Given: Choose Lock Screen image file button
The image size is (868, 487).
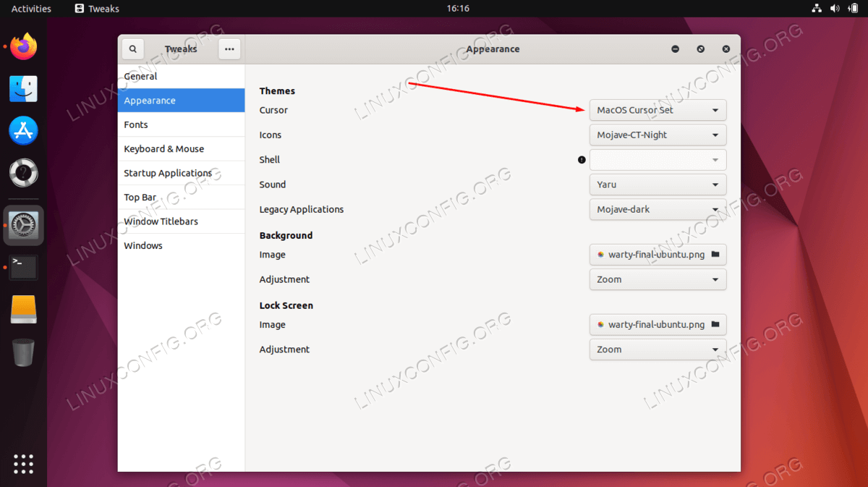Looking at the screenshot, I should (658, 325).
